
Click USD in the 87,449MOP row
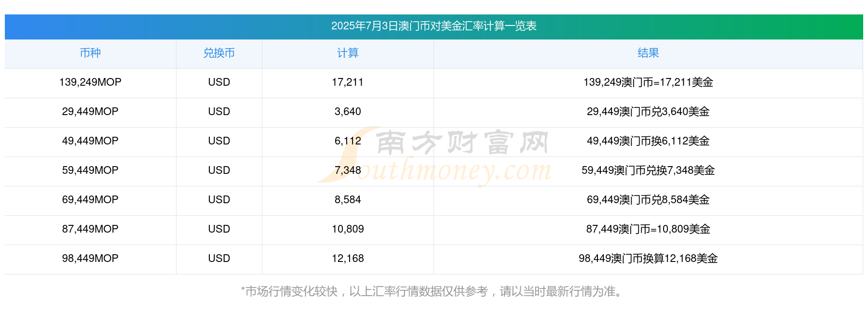pos(219,229)
